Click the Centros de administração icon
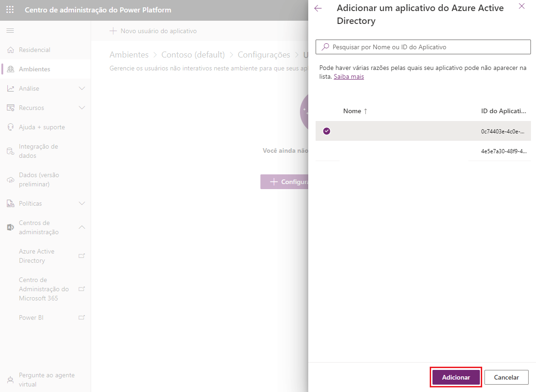The height and width of the screenshot is (392, 536). click(11, 227)
